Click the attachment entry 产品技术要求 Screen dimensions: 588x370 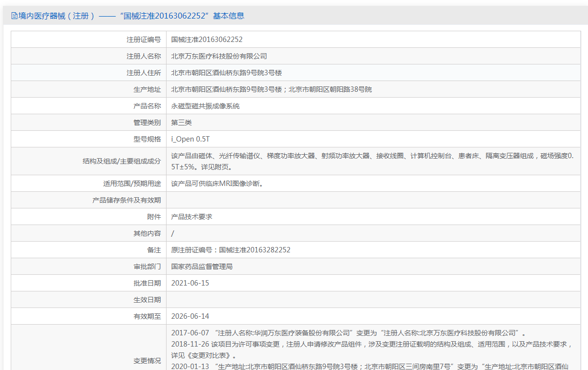191,217
